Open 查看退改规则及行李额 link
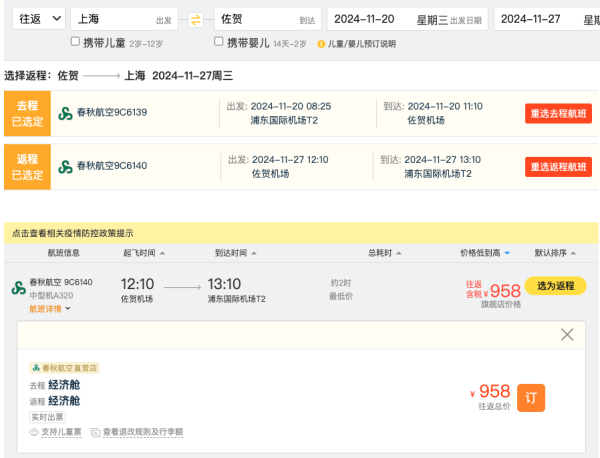The width and height of the screenshot is (600, 458). pos(143,432)
